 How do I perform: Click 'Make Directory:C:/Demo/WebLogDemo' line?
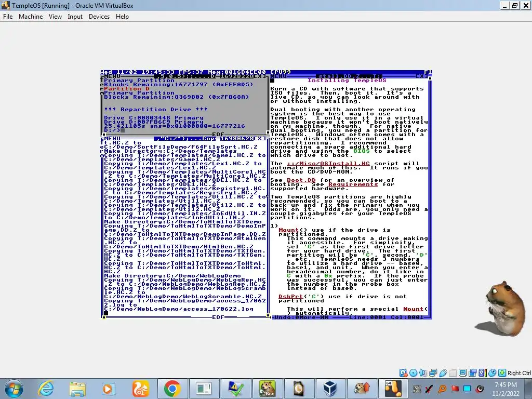[x=172, y=276]
